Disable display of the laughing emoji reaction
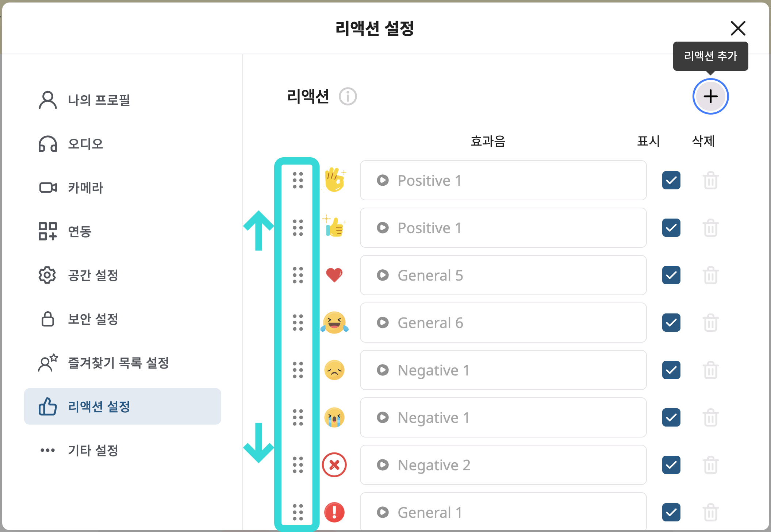This screenshot has width=771, height=532. 671,323
